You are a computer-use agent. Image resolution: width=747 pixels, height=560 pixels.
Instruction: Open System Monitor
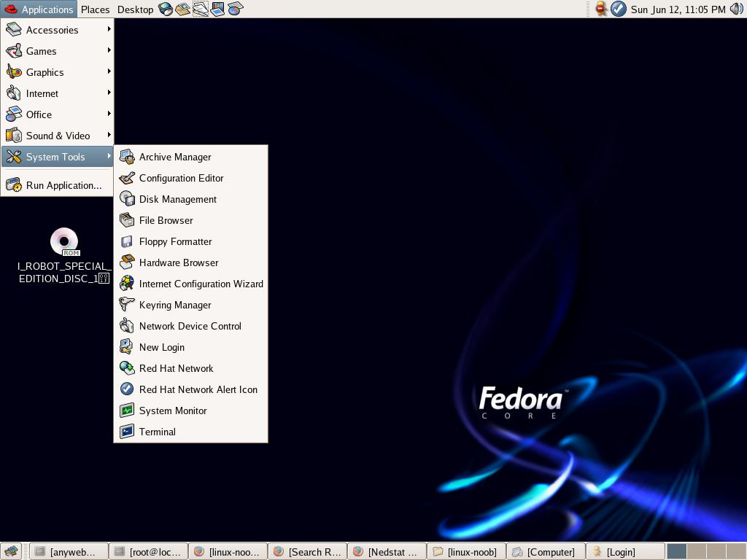(190, 411)
